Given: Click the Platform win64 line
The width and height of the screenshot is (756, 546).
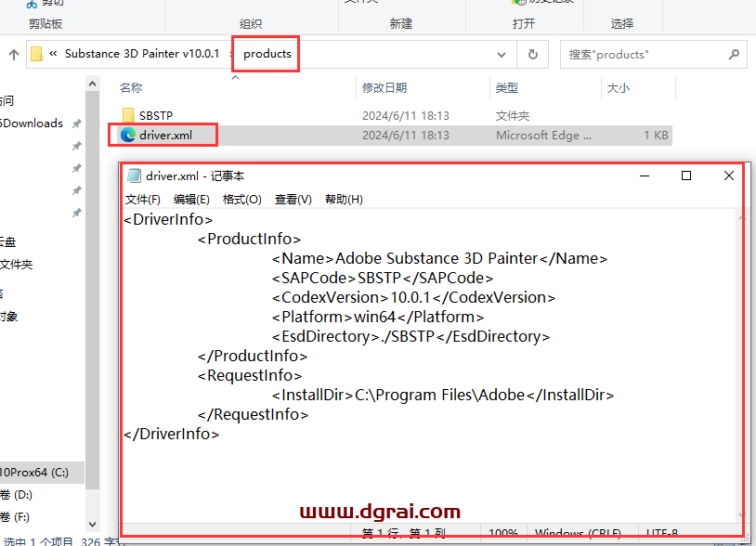Looking at the screenshot, I should pos(377,317).
